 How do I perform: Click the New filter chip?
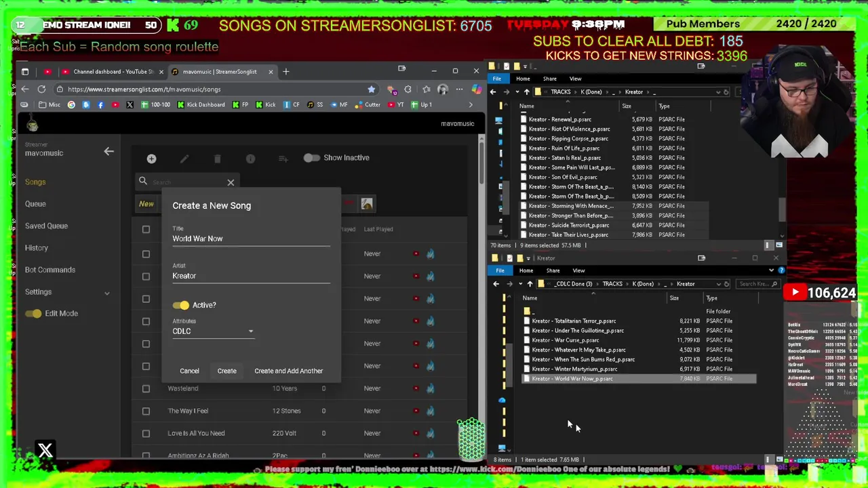[146, 203]
